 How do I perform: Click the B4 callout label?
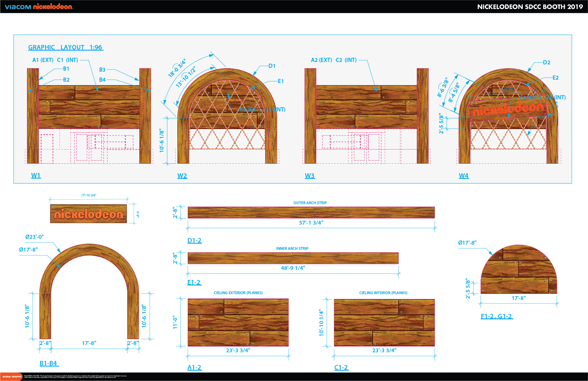tap(102, 80)
